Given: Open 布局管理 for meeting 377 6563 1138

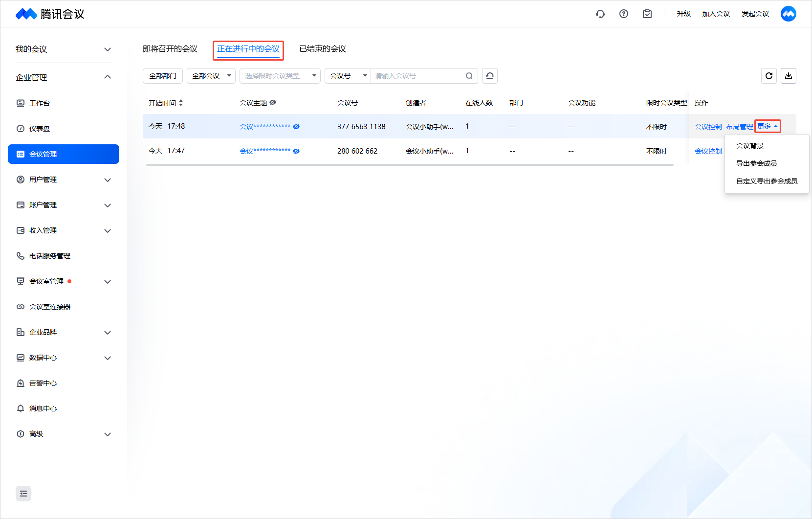Looking at the screenshot, I should click(x=740, y=127).
